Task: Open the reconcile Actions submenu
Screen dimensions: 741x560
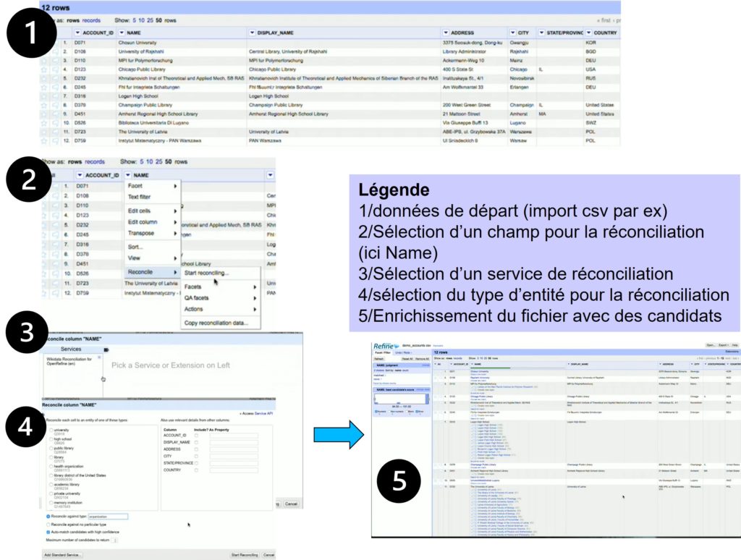Action: tap(220, 309)
